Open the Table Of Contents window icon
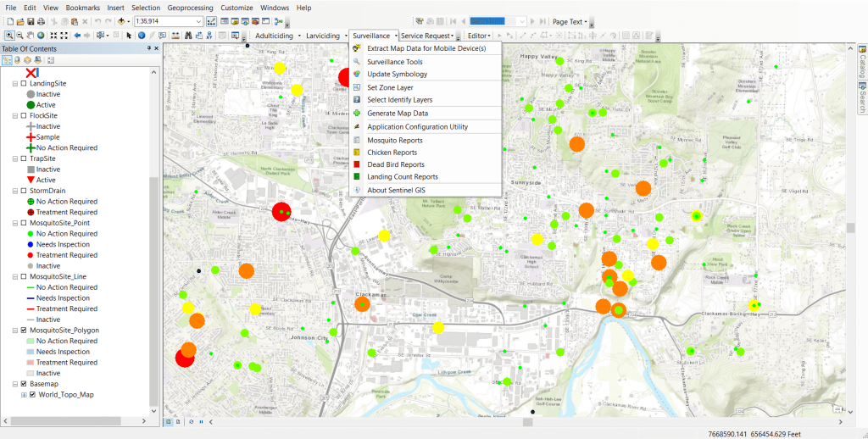Viewport: 868px width, 439px height. (x=225, y=21)
